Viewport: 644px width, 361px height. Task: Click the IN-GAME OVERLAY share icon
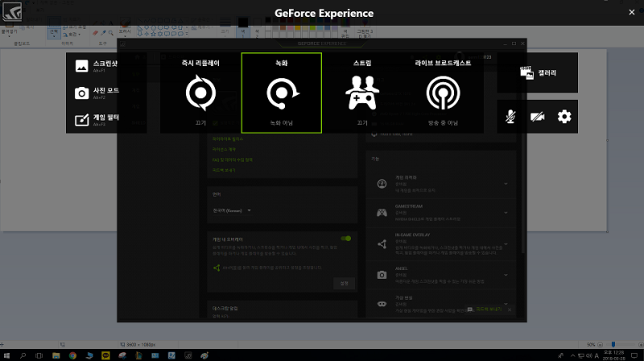pos(382,244)
